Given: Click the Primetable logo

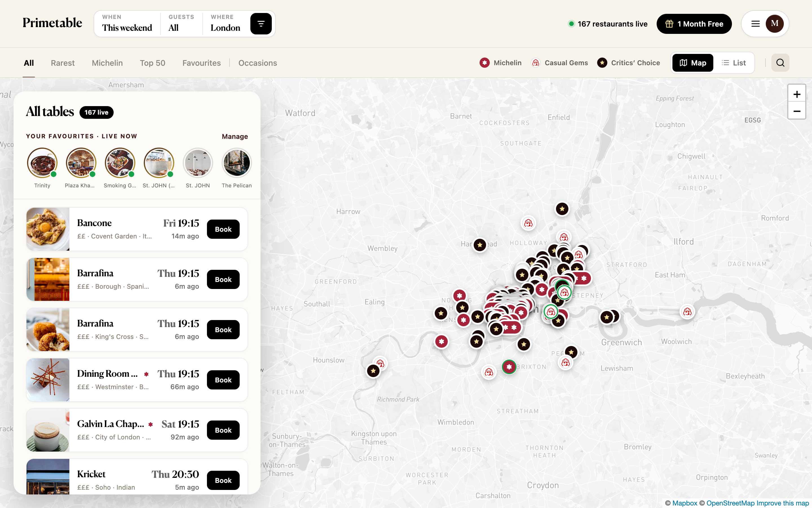Looking at the screenshot, I should click(52, 23).
